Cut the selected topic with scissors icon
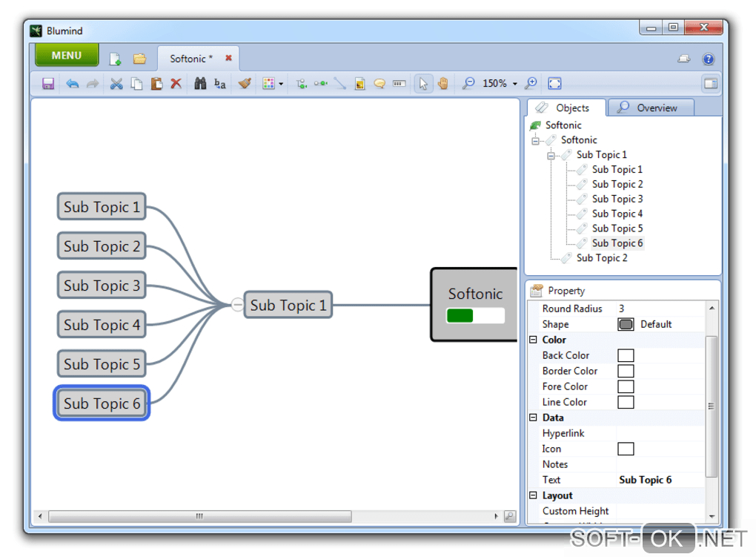The width and height of the screenshot is (756, 557). (116, 84)
